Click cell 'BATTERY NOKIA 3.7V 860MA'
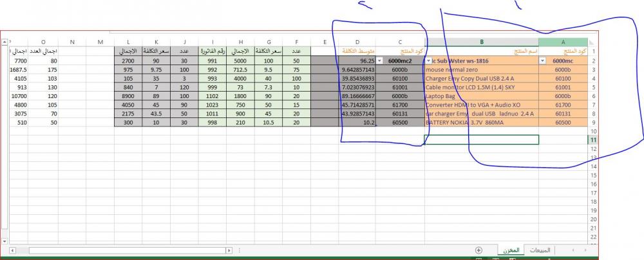The width and height of the screenshot is (644, 260). (x=482, y=123)
